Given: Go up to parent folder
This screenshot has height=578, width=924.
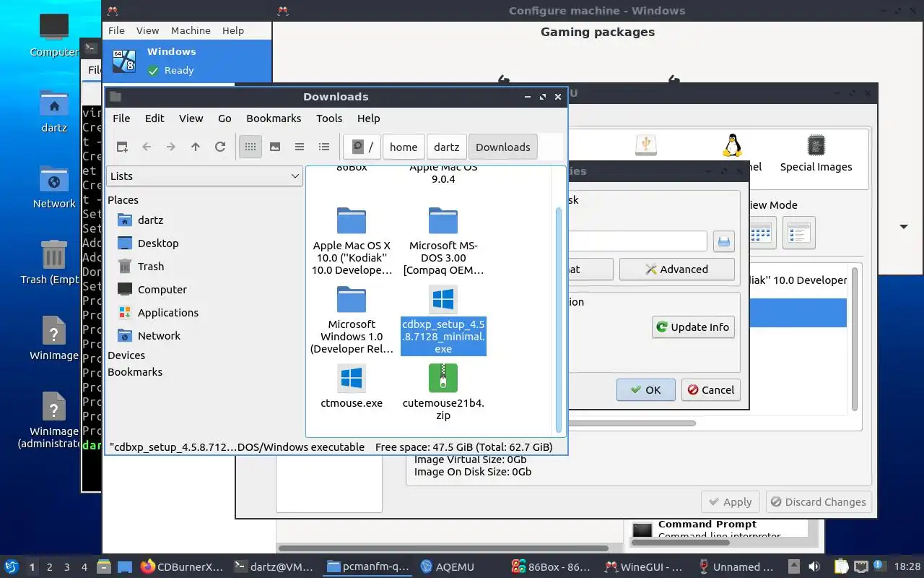Looking at the screenshot, I should tap(196, 147).
